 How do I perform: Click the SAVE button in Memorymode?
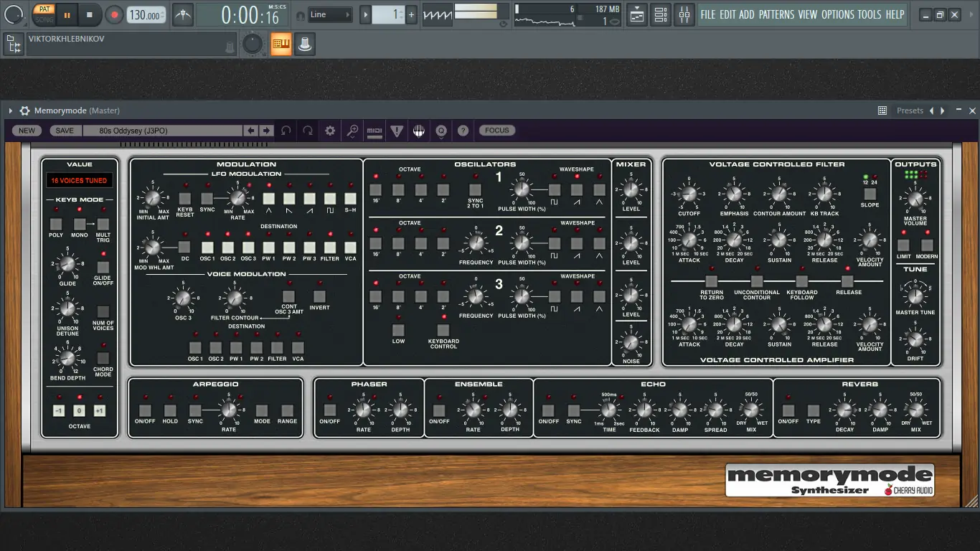pyautogui.click(x=65, y=130)
